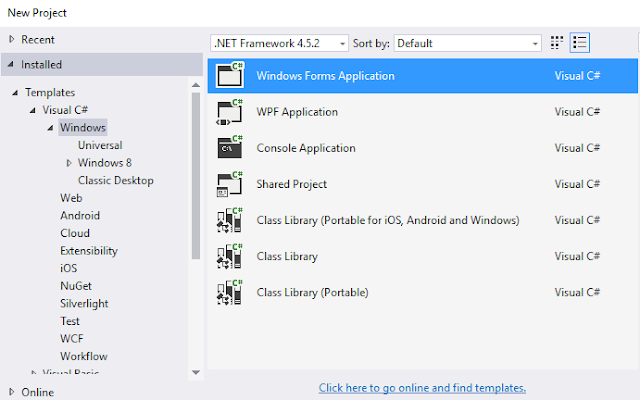640x400 pixels.
Task: Click the Class Library (Portable for iOS) icon
Action: pos(230,220)
